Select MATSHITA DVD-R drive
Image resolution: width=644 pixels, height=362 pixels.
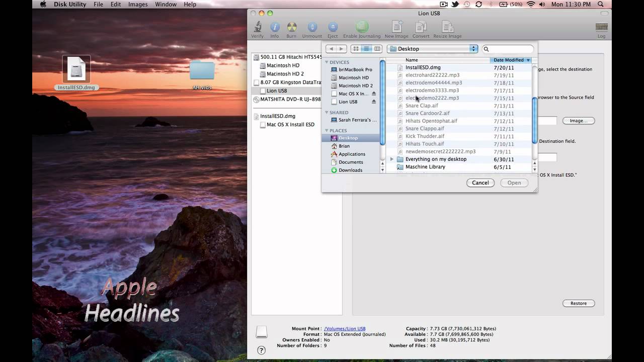(x=288, y=99)
